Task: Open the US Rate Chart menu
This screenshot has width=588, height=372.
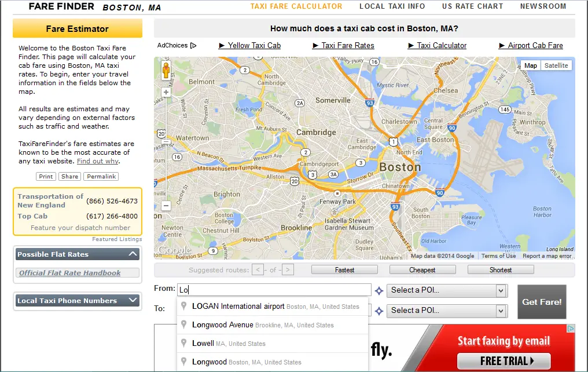Action: (x=472, y=6)
